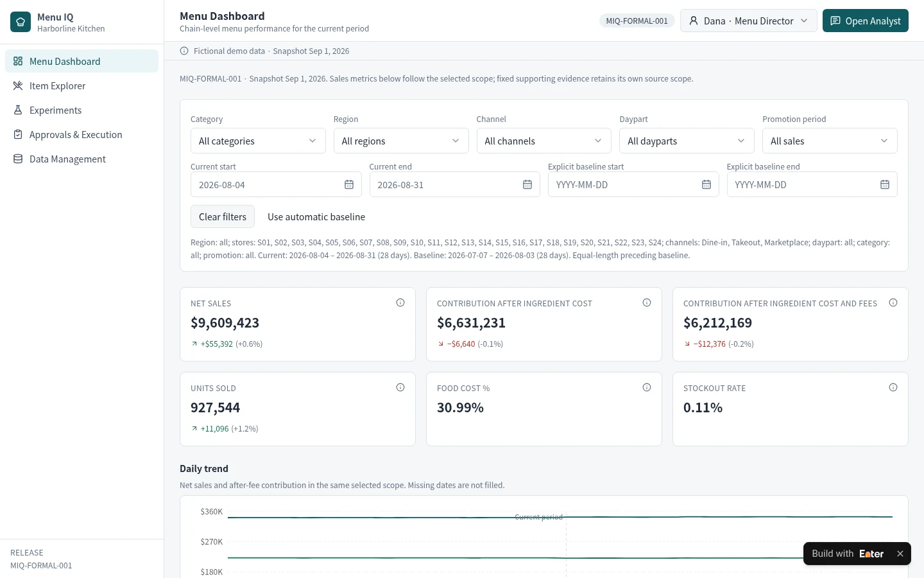The height and width of the screenshot is (578, 924).
Task: Open Data Management page
Action: 81,159
